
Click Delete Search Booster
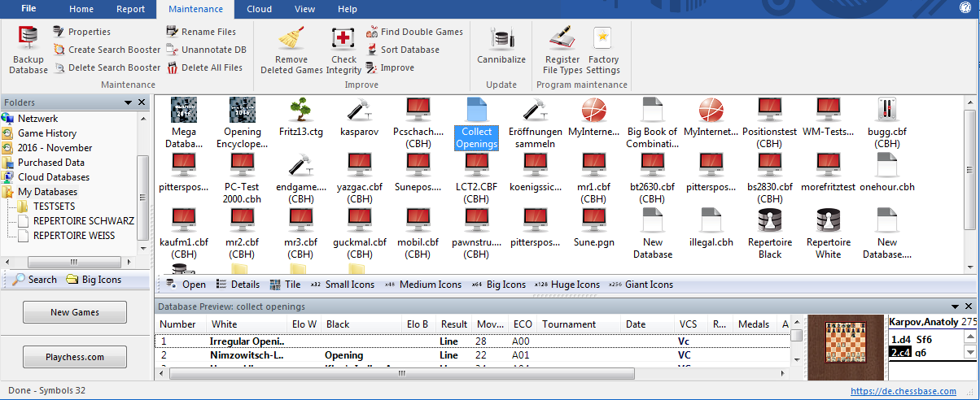pos(107,67)
